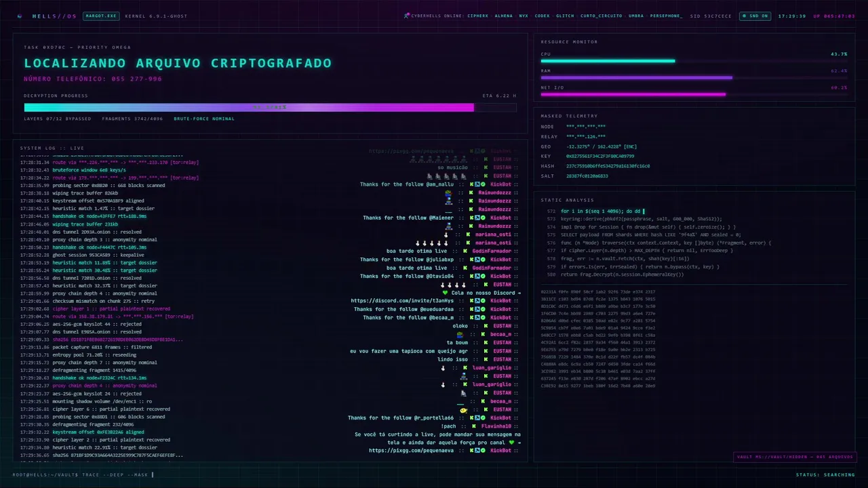Select CIPHERX in the online users list
This screenshot has width=868, height=488.
(477, 16)
